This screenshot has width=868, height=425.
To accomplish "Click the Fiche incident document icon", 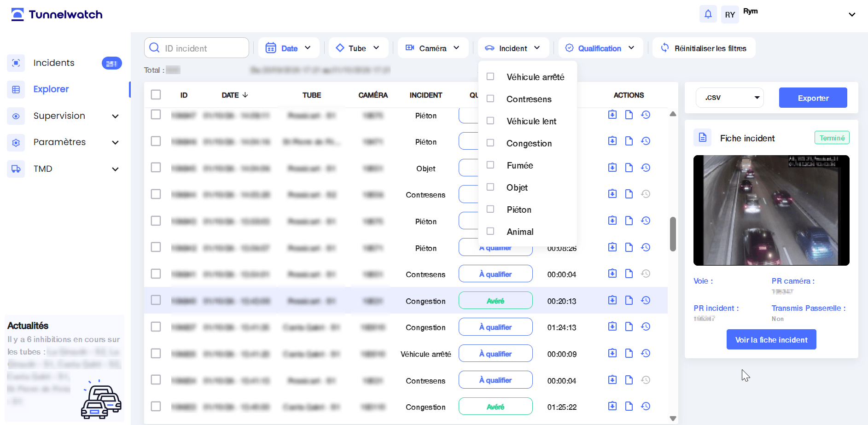I will pos(702,138).
